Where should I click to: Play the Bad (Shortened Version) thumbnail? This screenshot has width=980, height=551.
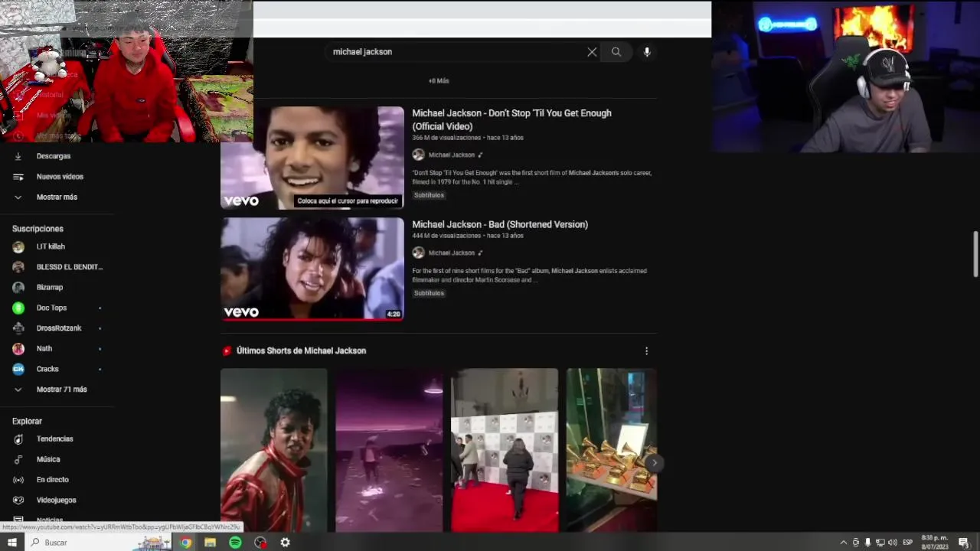click(312, 269)
